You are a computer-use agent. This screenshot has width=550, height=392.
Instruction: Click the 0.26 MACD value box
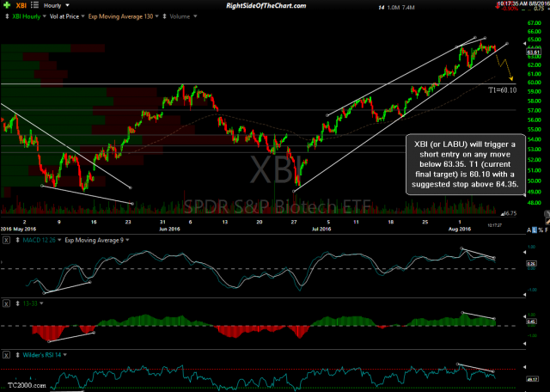point(533,262)
